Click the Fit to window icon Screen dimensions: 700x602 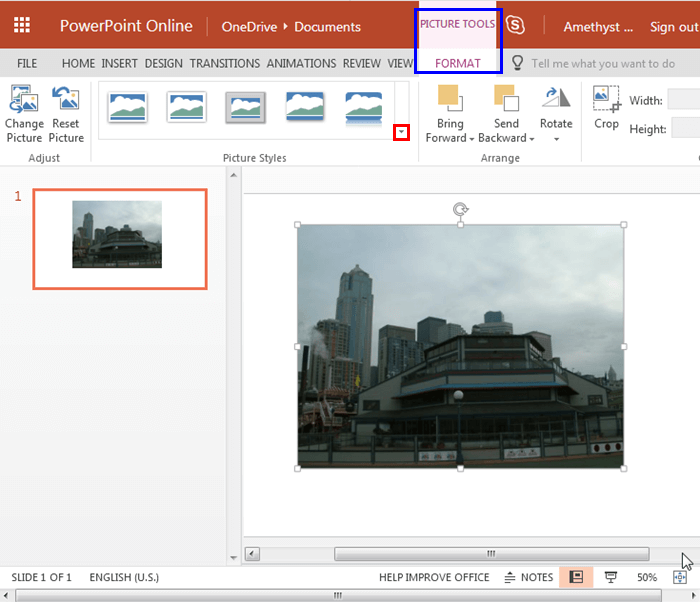(x=680, y=577)
